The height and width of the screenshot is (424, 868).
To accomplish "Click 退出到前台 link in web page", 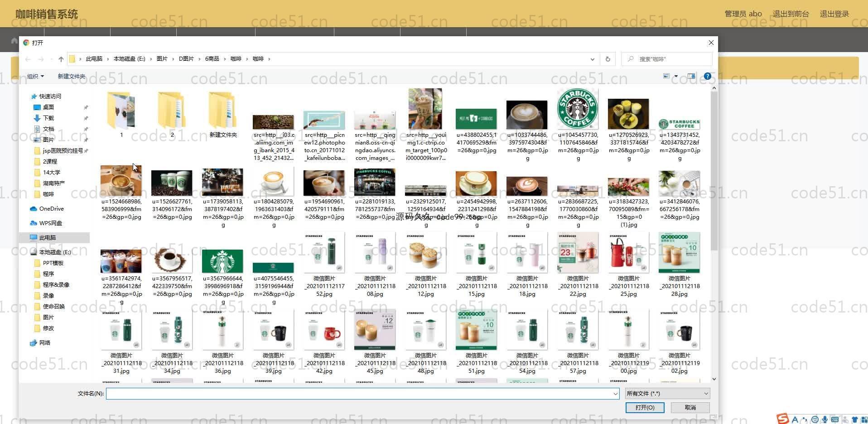I will [791, 14].
